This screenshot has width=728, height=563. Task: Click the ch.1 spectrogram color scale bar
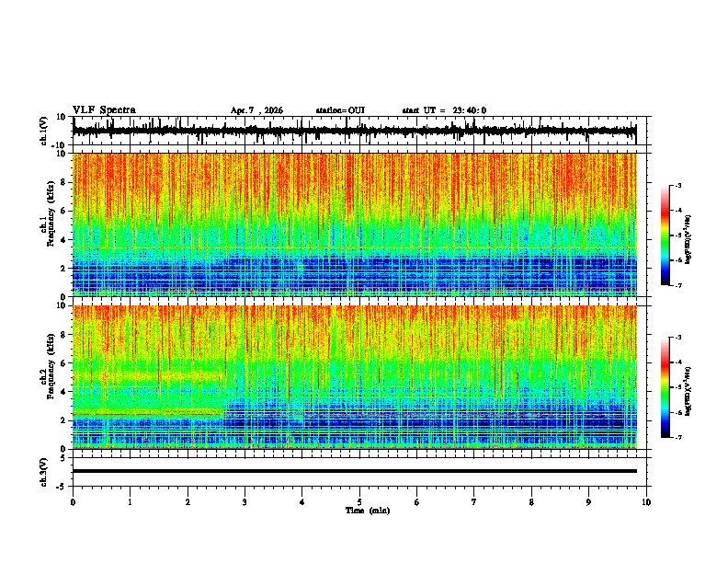665,236
